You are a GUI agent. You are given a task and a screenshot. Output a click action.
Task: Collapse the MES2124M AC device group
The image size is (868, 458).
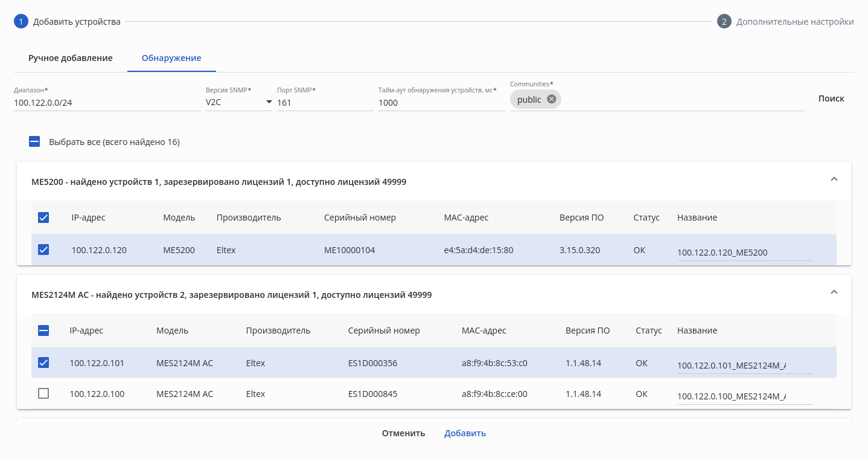coord(834,292)
